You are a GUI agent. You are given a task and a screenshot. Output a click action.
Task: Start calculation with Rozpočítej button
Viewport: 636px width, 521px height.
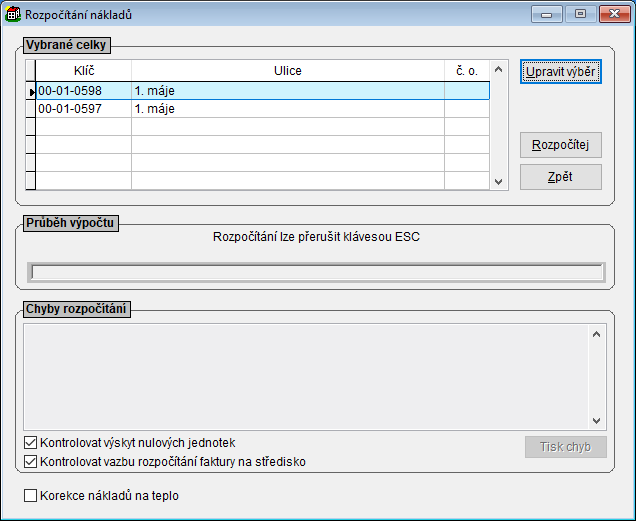pyautogui.click(x=560, y=145)
